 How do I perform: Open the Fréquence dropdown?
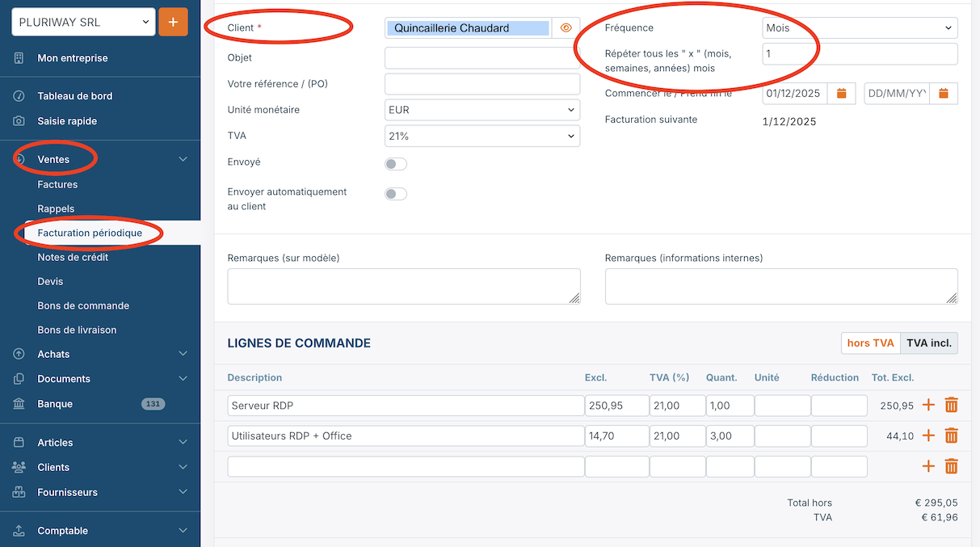[x=860, y=27]
